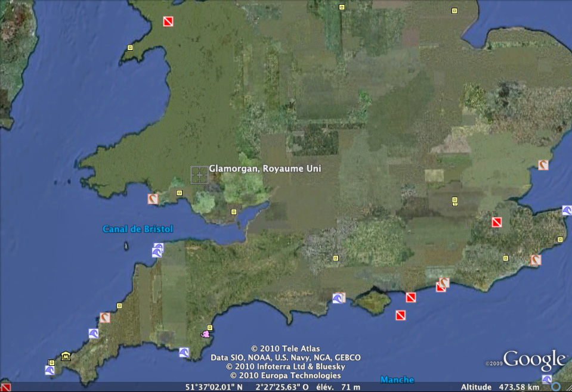Select the pink animal icon on the Devon coast

point(206,334)
